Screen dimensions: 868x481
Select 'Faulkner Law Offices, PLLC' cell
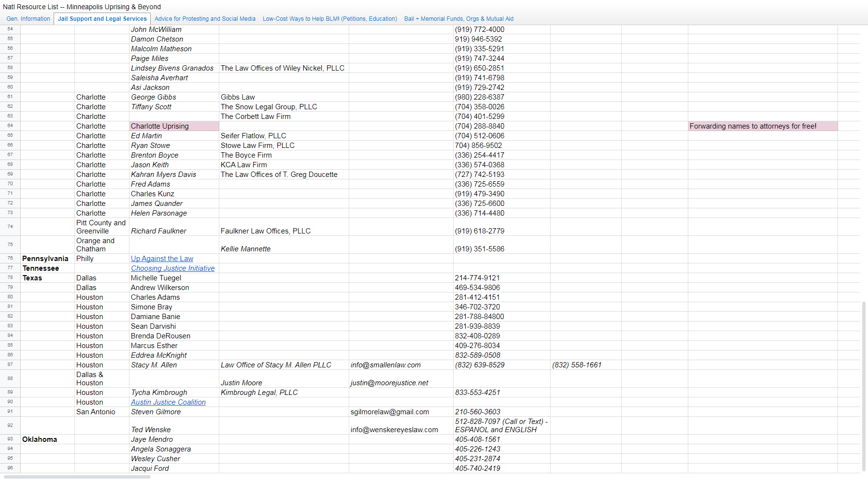pyautogui.click(x=284, y=227)
